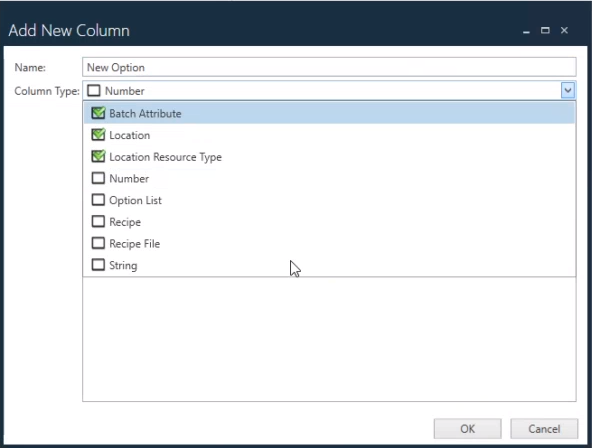The height and width of the screenshot is (448, 592).
Task: Pick Recipe File option
Action: [329, 243]
